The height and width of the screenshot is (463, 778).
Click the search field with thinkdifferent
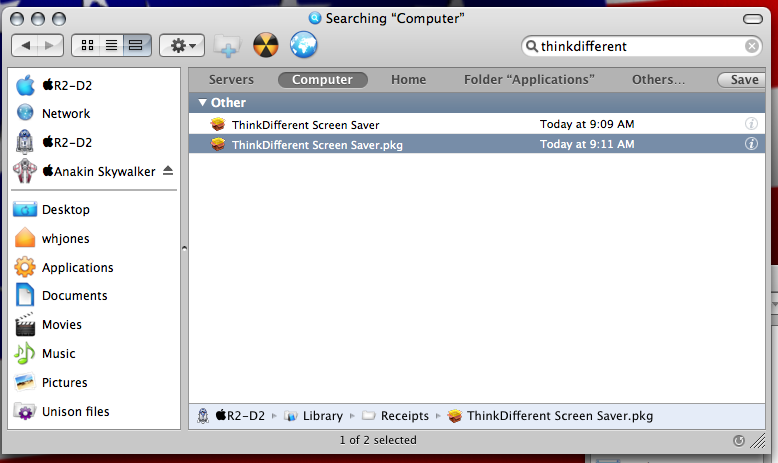tap(641, 46)
